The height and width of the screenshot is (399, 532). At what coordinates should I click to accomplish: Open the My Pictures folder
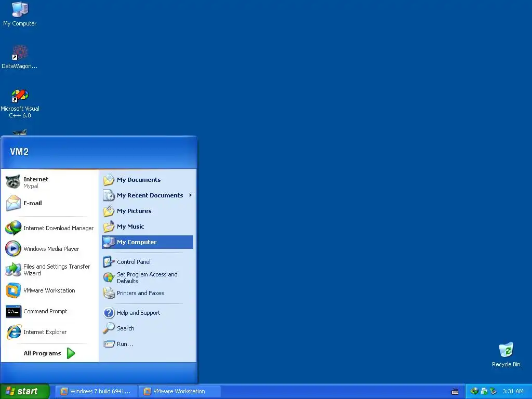[x=148, y=211]
